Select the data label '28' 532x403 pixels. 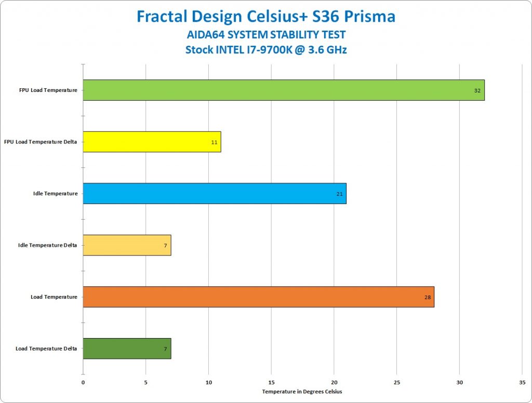428,297
